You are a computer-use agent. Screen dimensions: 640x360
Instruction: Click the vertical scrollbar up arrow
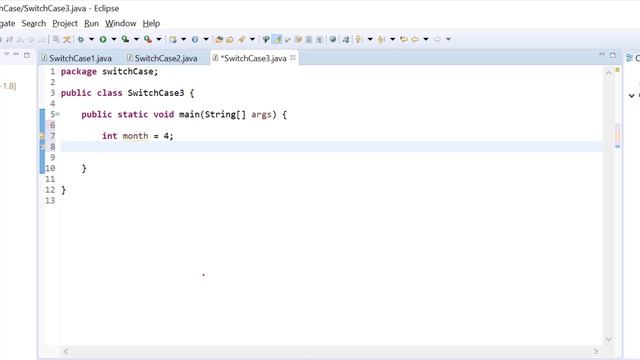pos(609,73)
